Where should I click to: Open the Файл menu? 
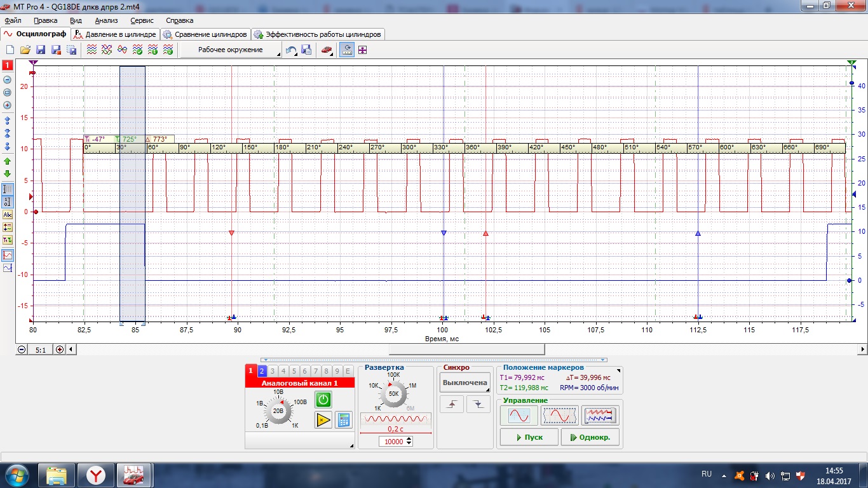pyautogui.click(x=13, y=20)
